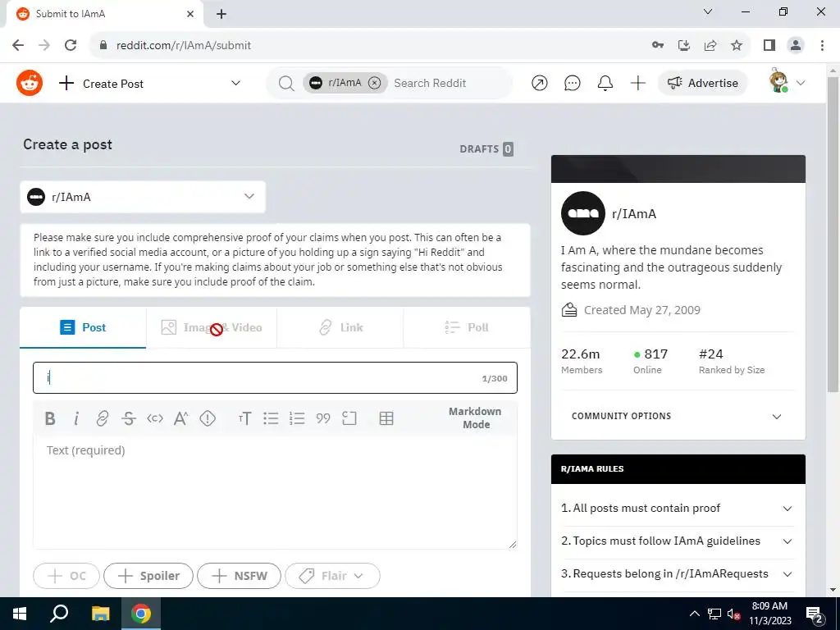Select the Image & Video tab
Image resolution: width=840 pixels, height=630 pixels.
tap(212, 327)
